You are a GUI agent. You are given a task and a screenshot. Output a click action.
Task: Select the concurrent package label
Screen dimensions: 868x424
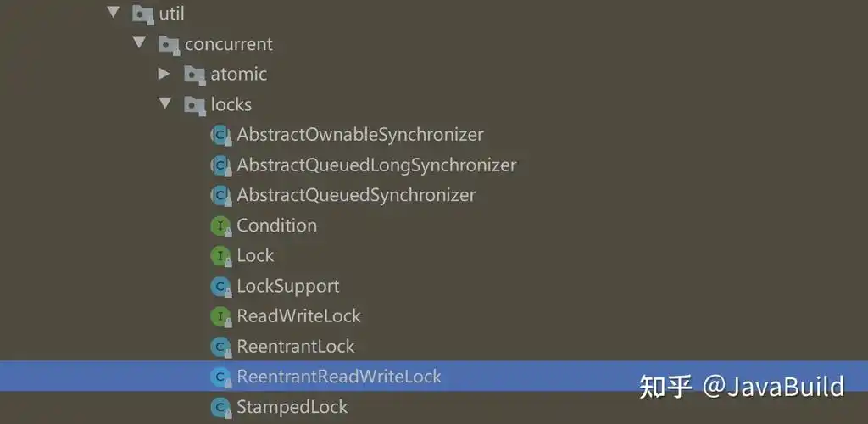tap(229, 44)
